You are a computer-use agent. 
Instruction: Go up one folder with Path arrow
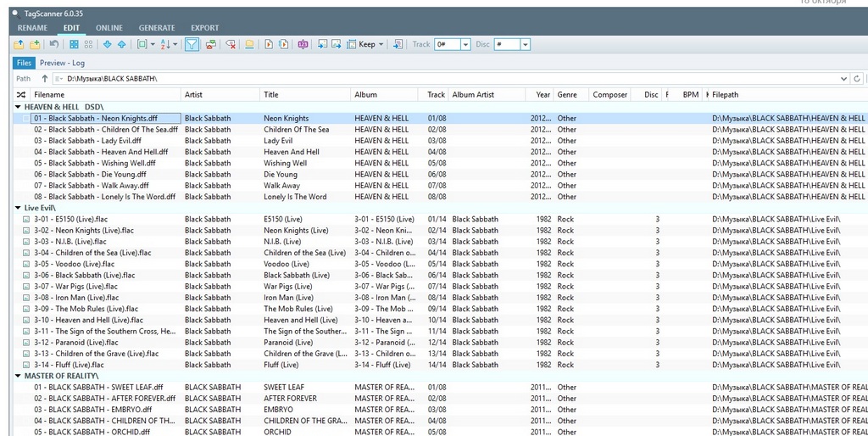click(45, 79)
